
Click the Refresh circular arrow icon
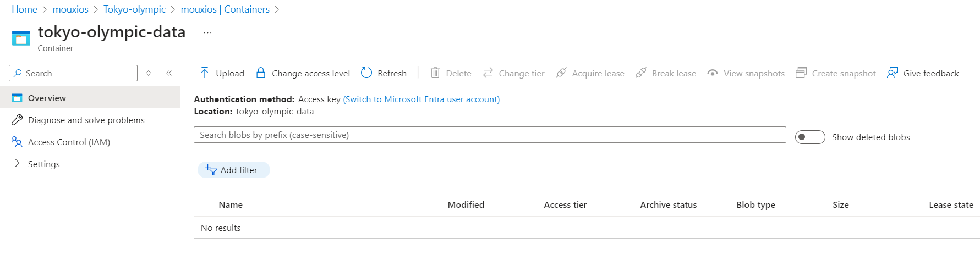366,73
